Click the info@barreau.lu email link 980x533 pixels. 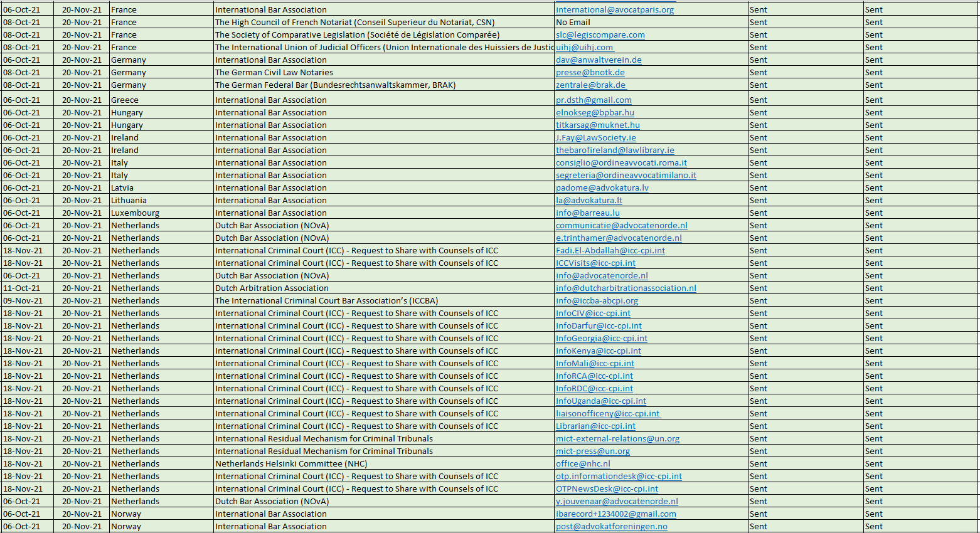[x=588, y=213]
